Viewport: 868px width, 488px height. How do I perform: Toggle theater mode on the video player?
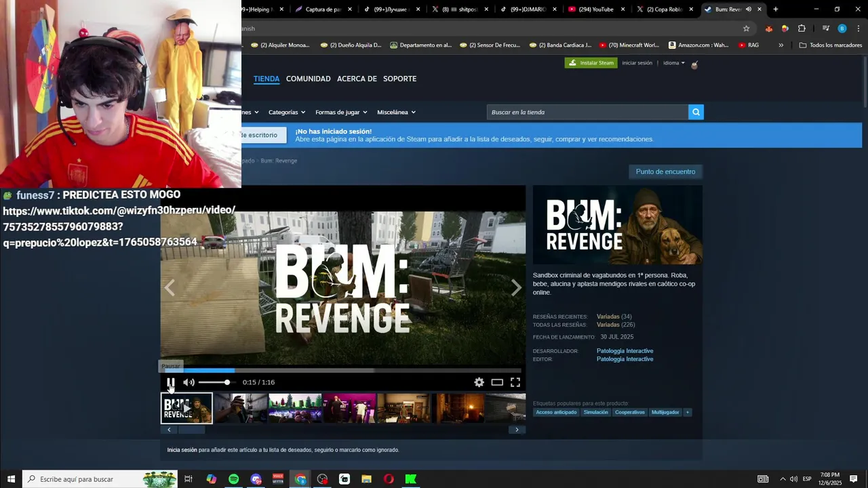(x=497, y=382)
